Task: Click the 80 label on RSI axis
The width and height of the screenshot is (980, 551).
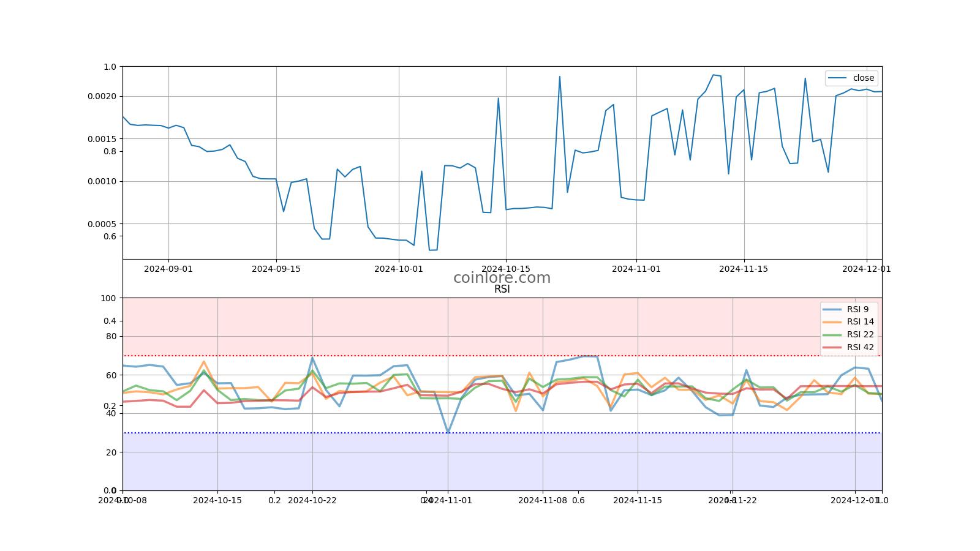Action: (111, 337)
